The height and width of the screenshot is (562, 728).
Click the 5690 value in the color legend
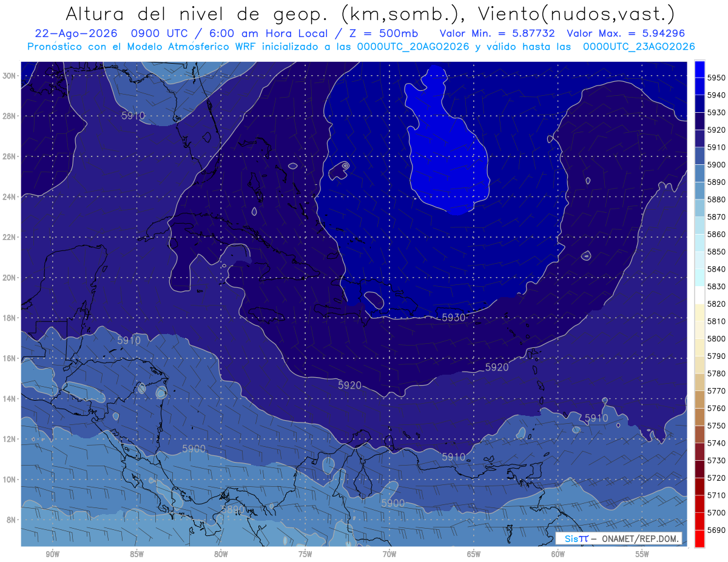click(716, 530)
